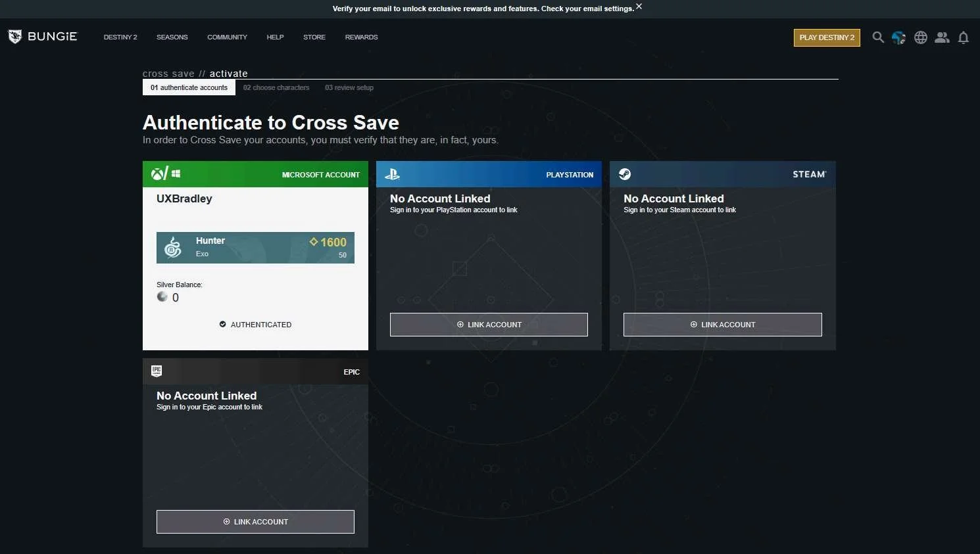Link the Steam account
The width and height of the screenshot is (980, 554).
(x=723, y=325)
